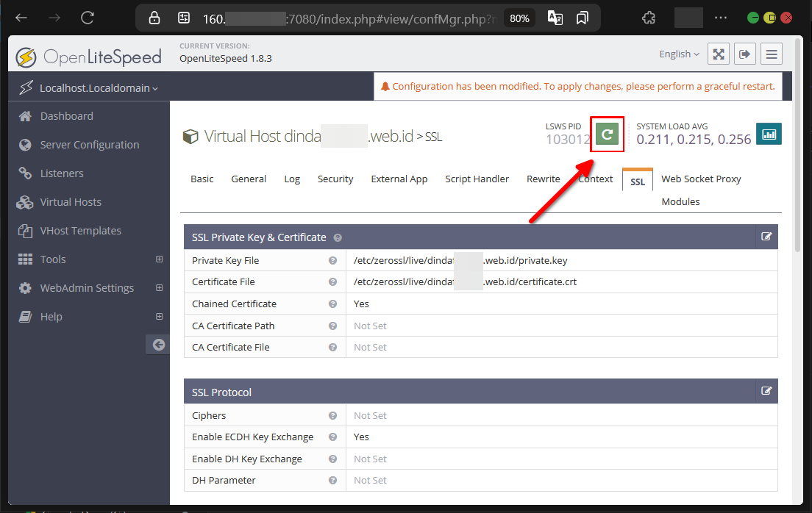Show help for Certificate File
Image resolution: width=812 pixels, height=513 pixels.
[332, 282]
